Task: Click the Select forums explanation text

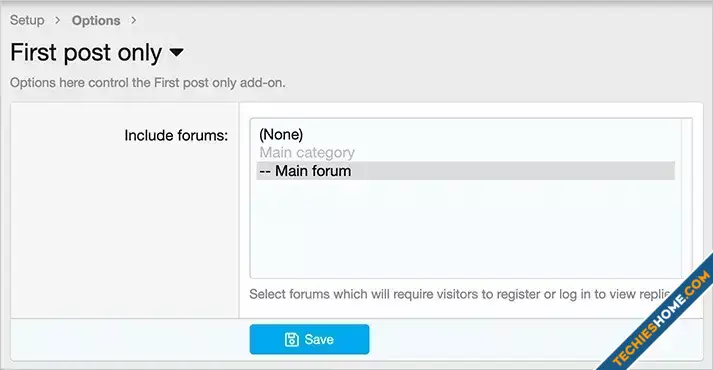Action: (459, 294)
